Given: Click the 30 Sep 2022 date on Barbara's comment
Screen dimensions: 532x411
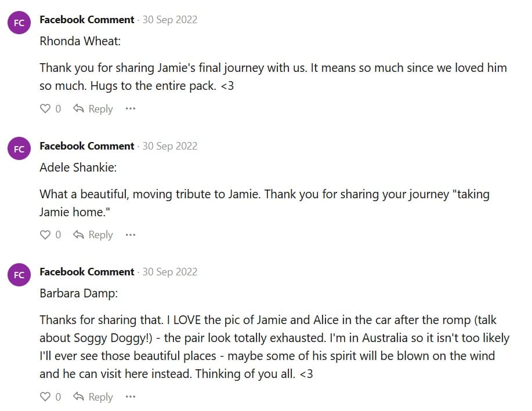Looking at the screenshot, I should [170, 272].
